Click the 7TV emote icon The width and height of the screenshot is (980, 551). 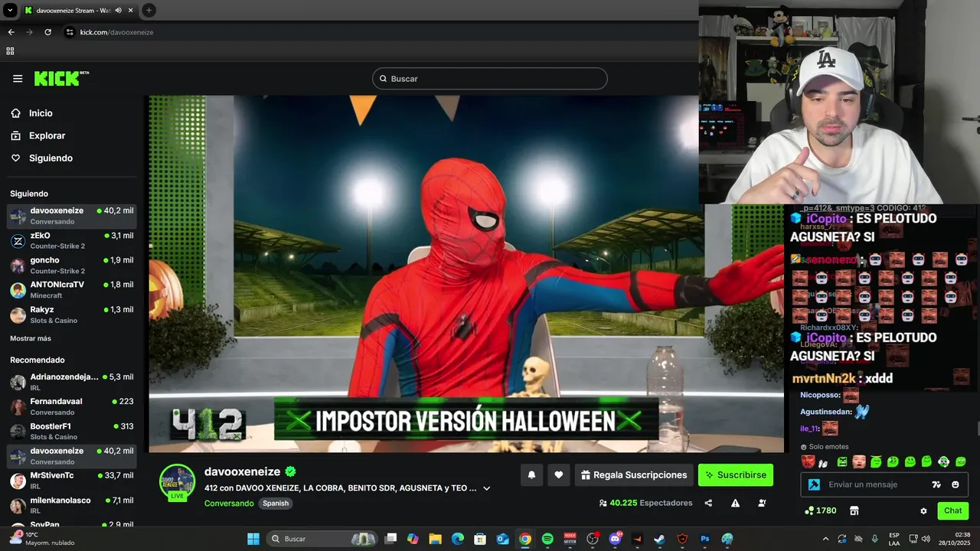tap(936, 484)
